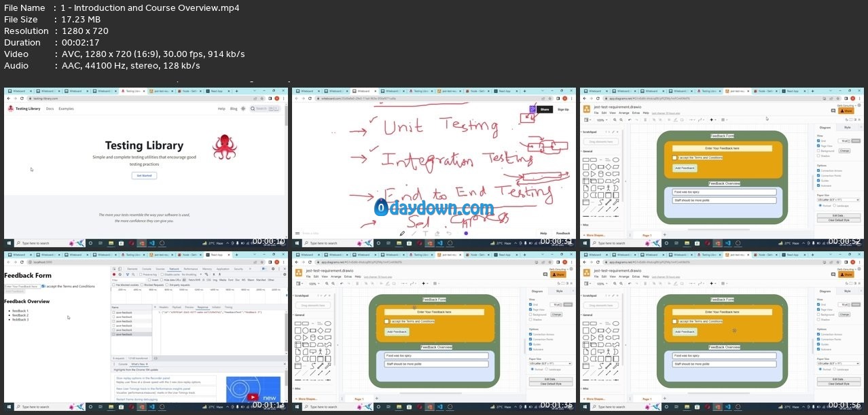Select the inspect element arrow icon in DevTools

[114, 269]
